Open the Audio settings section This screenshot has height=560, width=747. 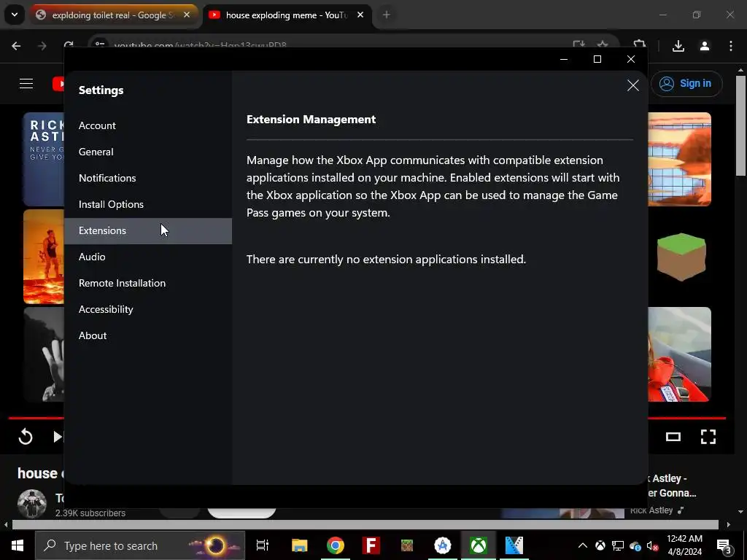147,257
